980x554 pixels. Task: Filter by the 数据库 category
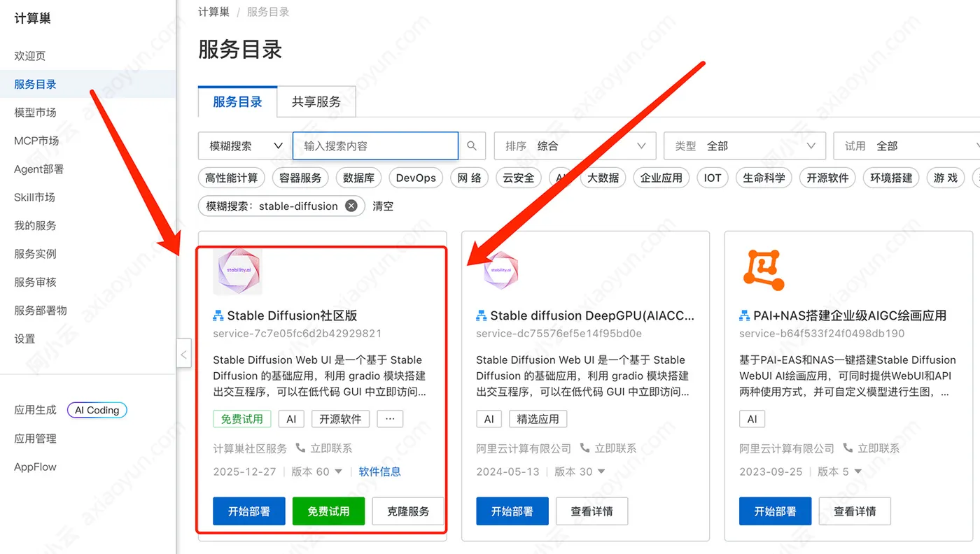click(x=358, y=178)
